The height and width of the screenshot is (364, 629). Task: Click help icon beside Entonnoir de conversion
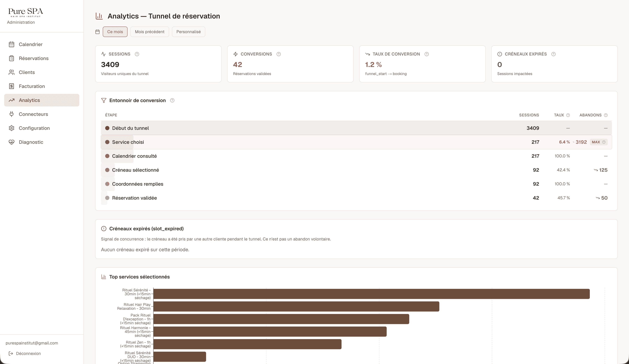tap(172, 101)
